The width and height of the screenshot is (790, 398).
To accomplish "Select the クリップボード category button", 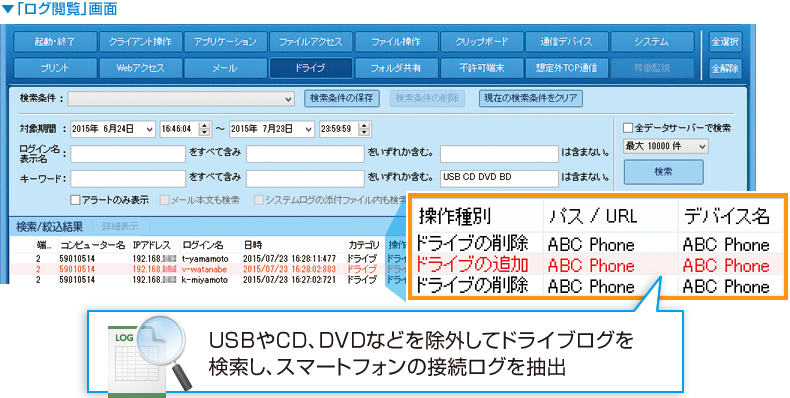I will [481, 42].
